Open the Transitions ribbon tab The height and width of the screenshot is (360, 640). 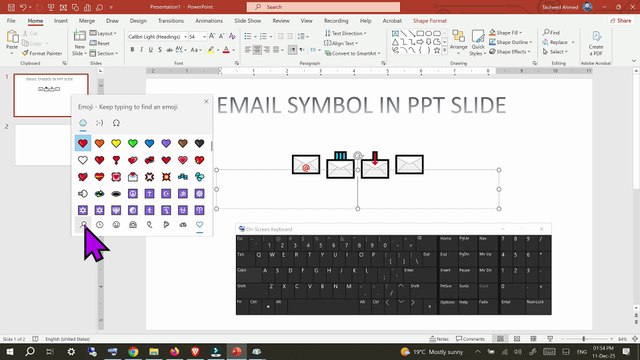[x=171, y=20]
